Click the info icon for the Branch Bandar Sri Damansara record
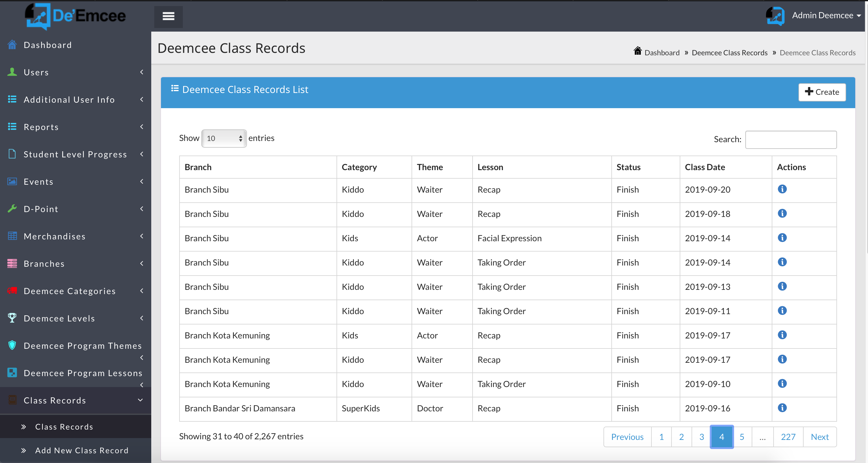 click(782, 408)
